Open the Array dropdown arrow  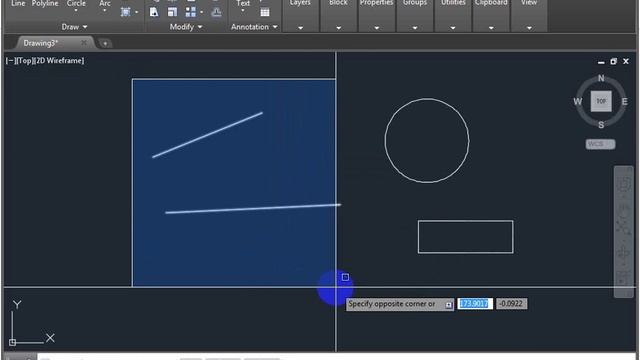pyautogui.click(x=201, y=12)
